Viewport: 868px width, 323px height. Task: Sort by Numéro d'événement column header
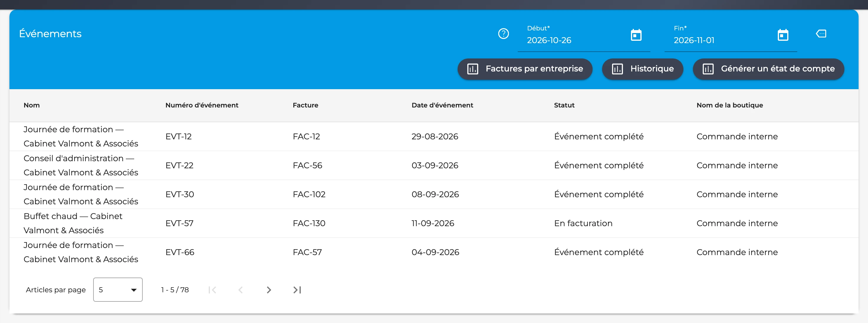point(202,105)
